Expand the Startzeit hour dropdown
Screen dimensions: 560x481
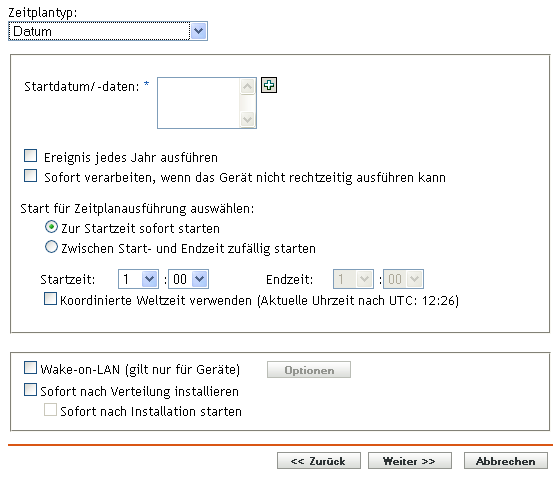coord(138,279)
